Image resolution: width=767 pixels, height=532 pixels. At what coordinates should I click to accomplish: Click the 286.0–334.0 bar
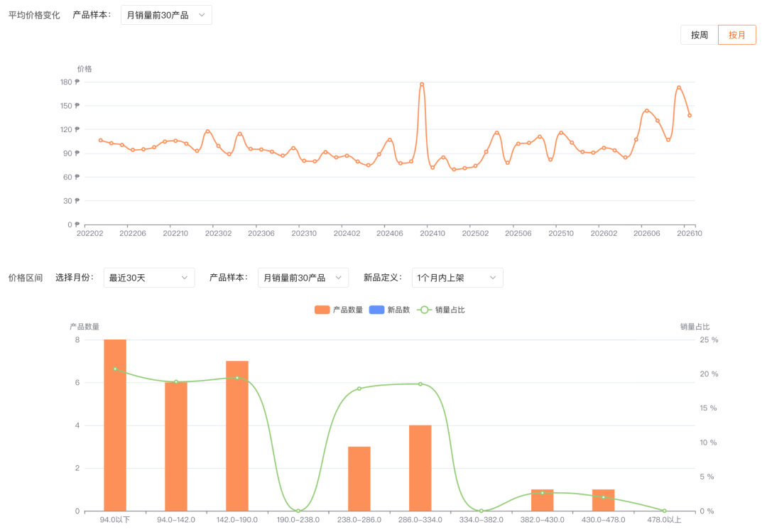tap(420, 468)
